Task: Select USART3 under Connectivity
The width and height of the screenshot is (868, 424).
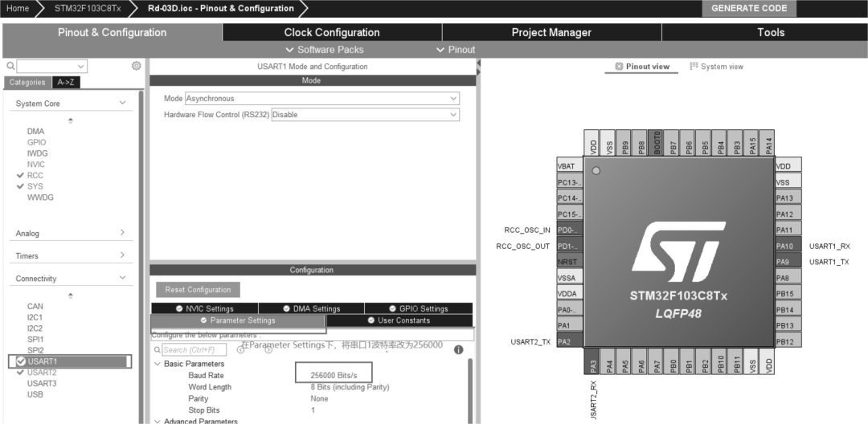Action: [42, 384]
